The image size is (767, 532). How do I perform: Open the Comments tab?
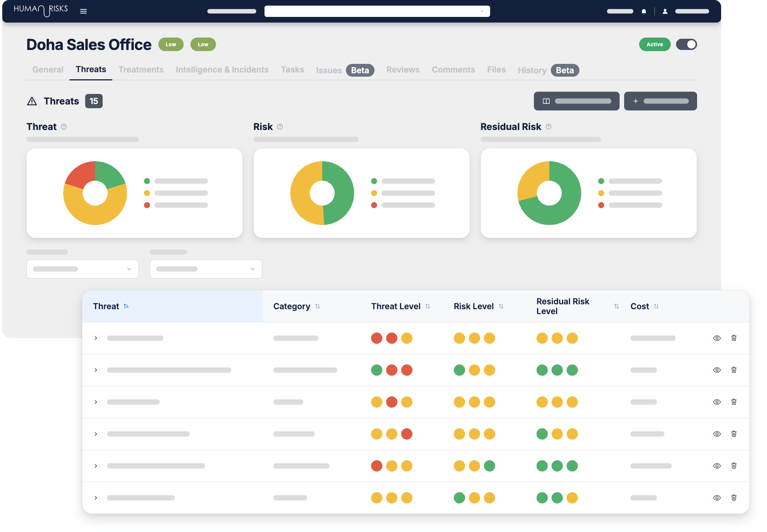(453, 70)
